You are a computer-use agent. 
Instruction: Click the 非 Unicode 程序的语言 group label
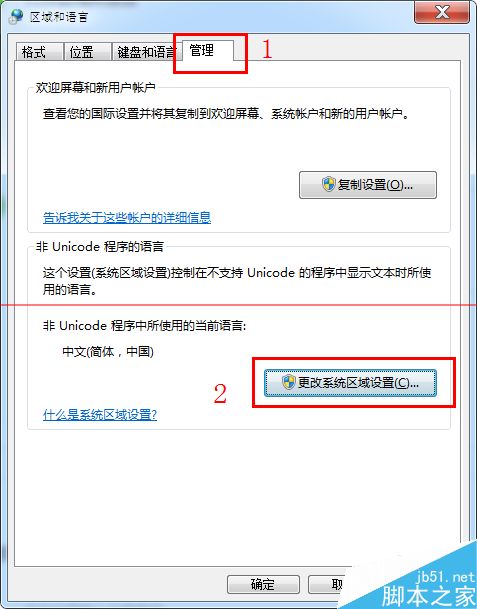click(100, 247)
